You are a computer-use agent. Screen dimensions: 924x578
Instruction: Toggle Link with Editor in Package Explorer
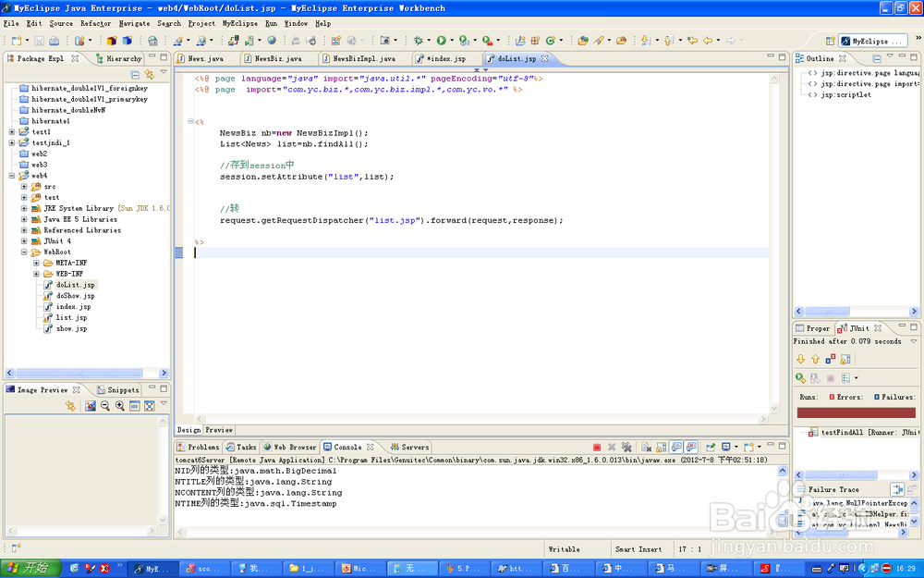point(150,74)
